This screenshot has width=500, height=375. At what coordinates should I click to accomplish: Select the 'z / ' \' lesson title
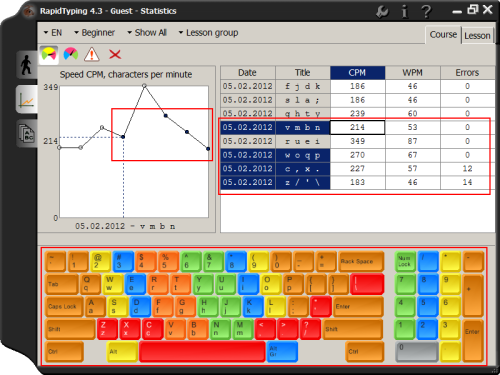click(303, 182)
